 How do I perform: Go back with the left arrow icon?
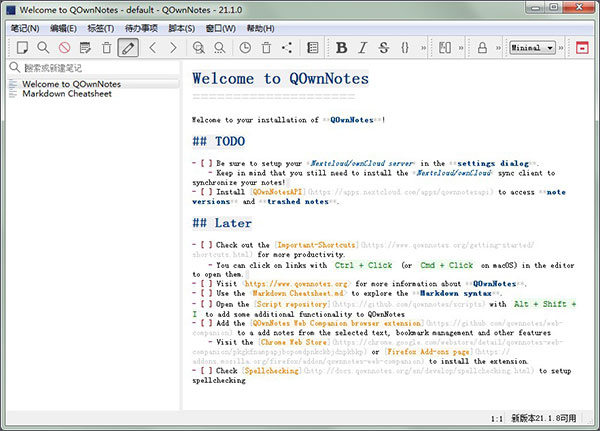tap(152, 47)
